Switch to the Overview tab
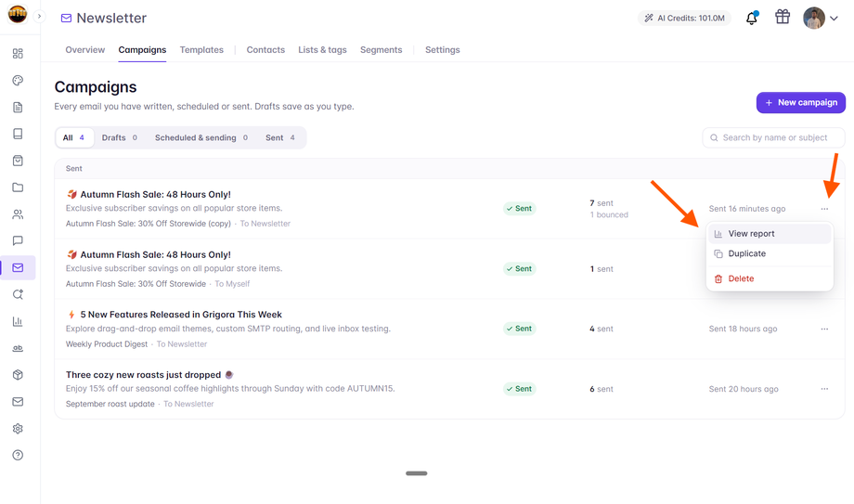854x504 pixels. coord(85,49)
